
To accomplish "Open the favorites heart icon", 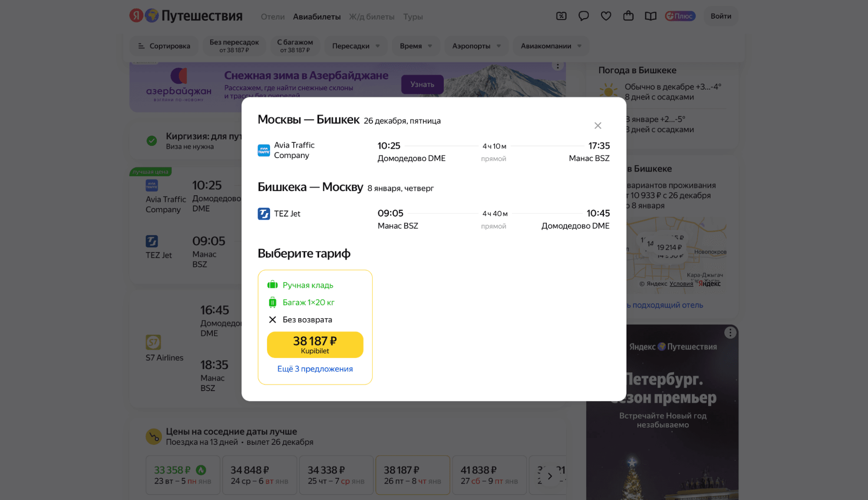I will pos(606,16).
